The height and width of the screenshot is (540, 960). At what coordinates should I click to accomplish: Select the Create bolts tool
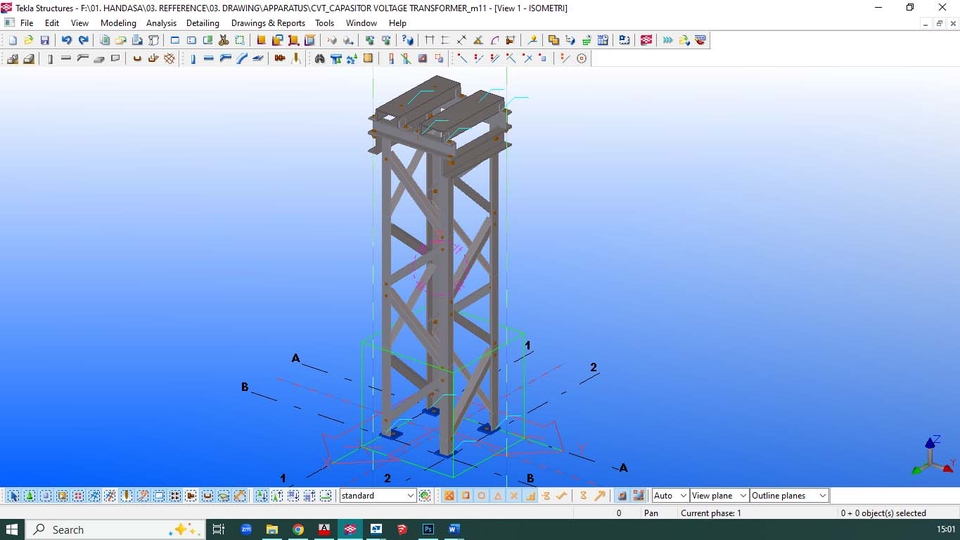coord(280,59)
